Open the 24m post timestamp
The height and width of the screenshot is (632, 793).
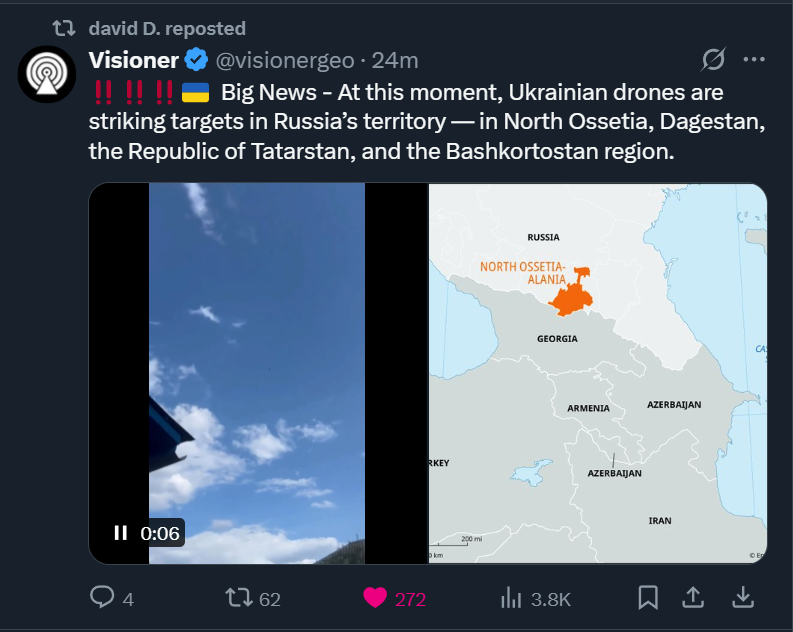pyautogui.click(x=395, y=61)
